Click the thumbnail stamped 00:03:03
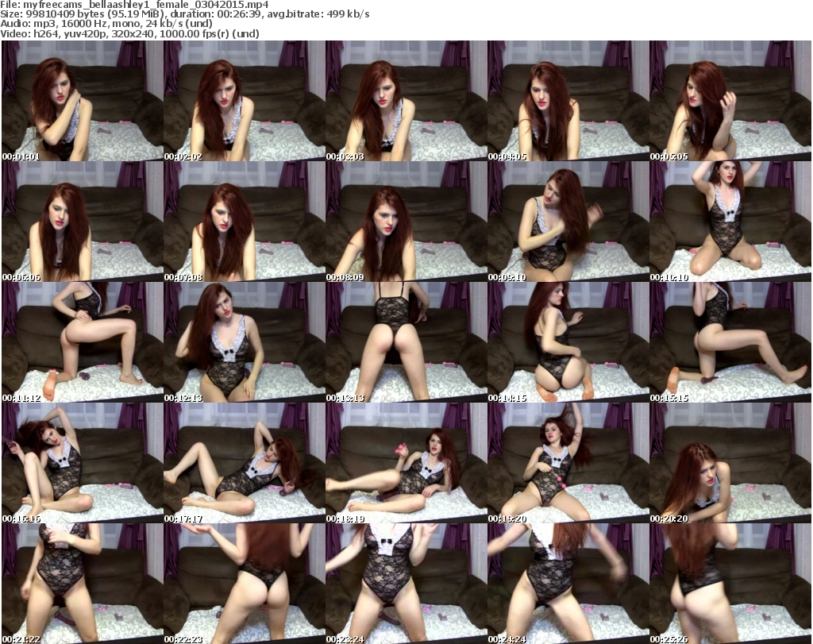Viewport: 813px width, 644px height. coord(406,101)
